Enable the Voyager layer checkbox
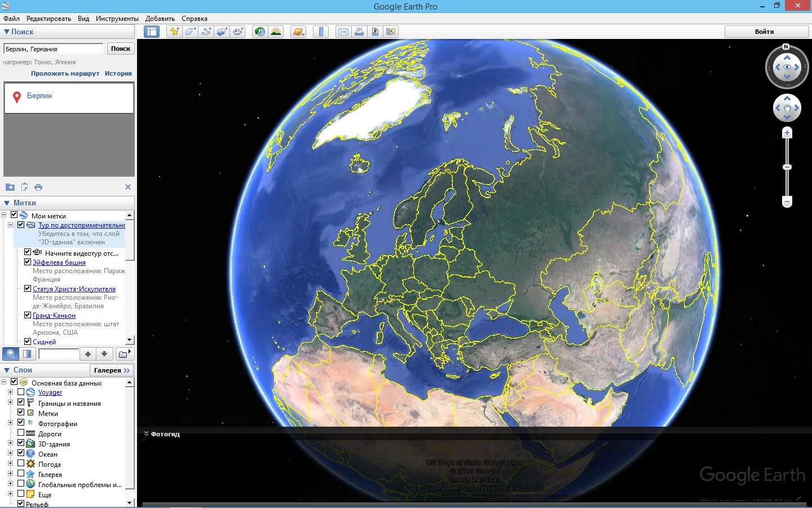 coord(21,392)
